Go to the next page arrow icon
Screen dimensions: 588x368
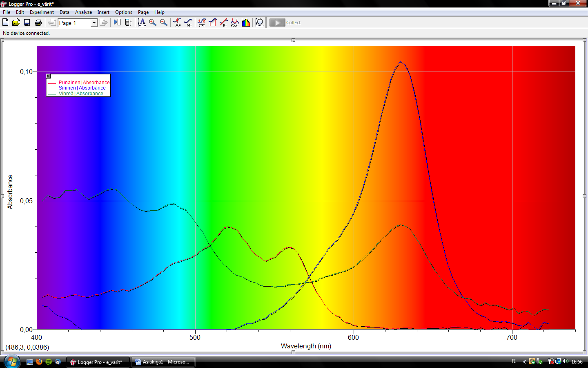[104, 22]
